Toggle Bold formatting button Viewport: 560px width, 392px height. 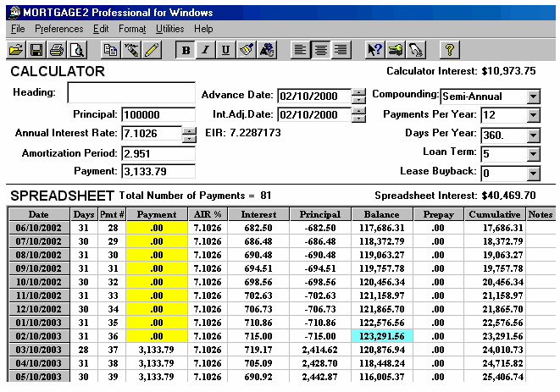point(186,50)
